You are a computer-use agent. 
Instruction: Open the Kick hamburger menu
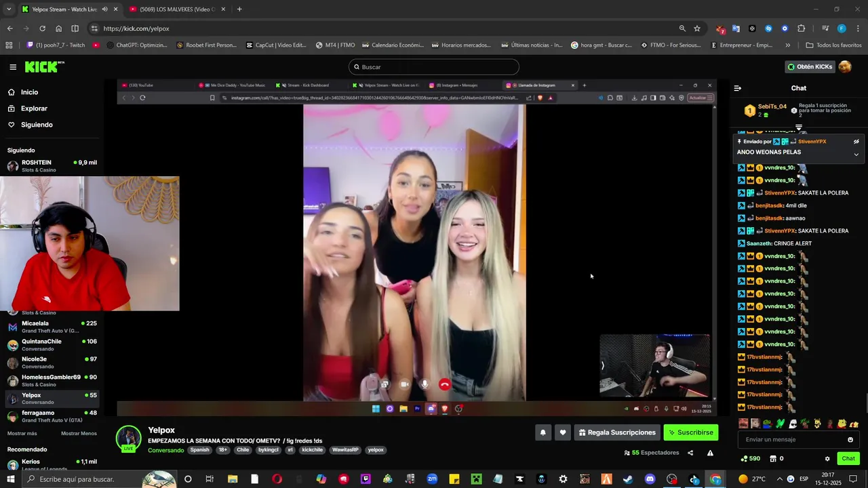click(13, 67)
